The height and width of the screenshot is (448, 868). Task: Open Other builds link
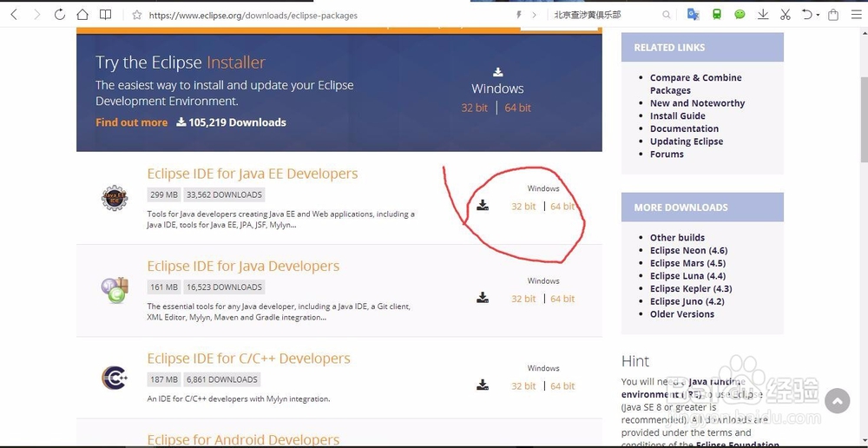click(x=677, y=238)
